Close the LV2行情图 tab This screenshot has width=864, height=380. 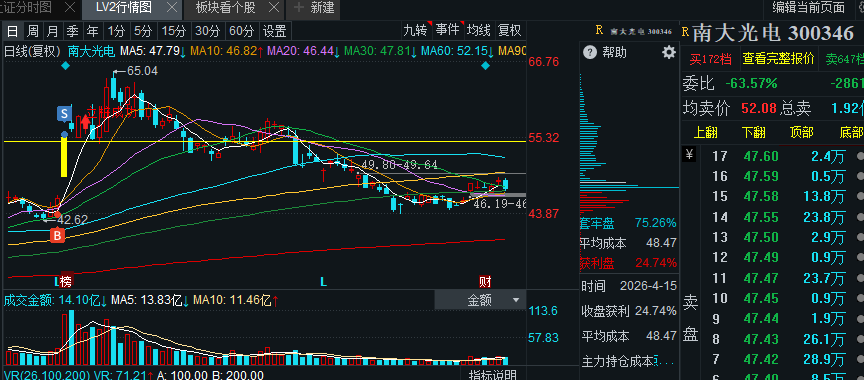pyautogui.click(x=172, y=8)
